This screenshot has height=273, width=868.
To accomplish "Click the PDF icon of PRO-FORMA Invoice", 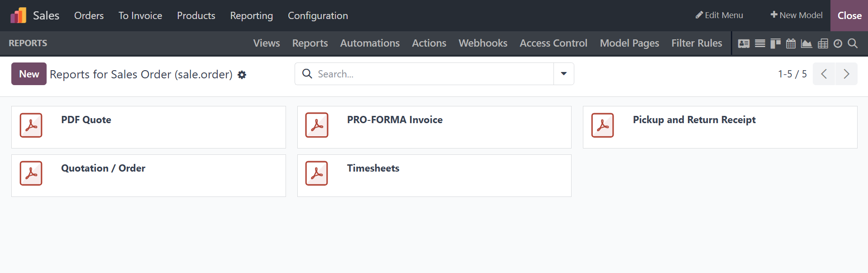I will pos(317,125).
